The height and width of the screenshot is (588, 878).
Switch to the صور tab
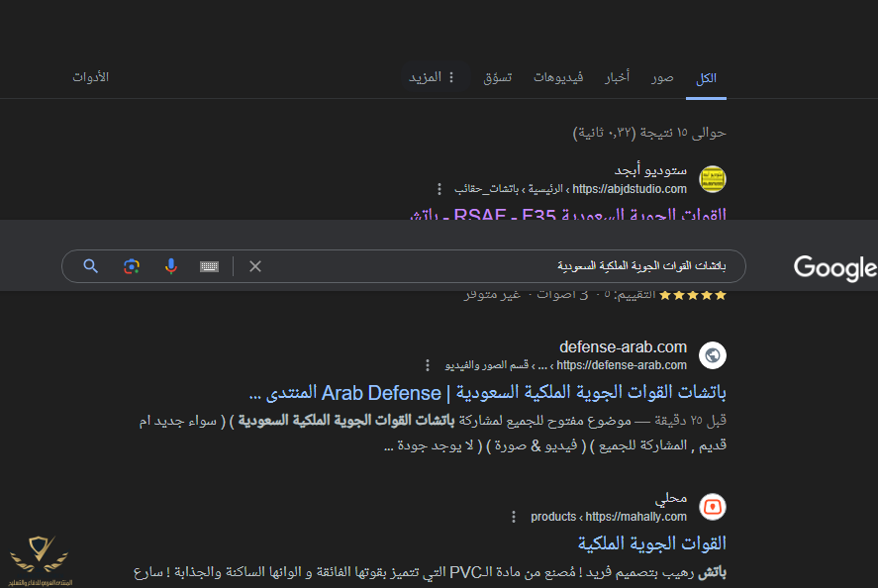[x=662, y=77]
